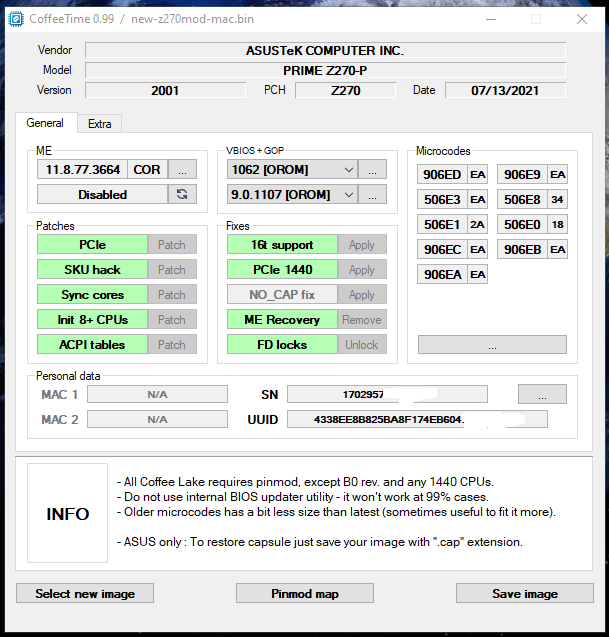This screenshot has height=637, width=609.
Task: Click the Date 07/13/2021 field
Action: (505, 90)
